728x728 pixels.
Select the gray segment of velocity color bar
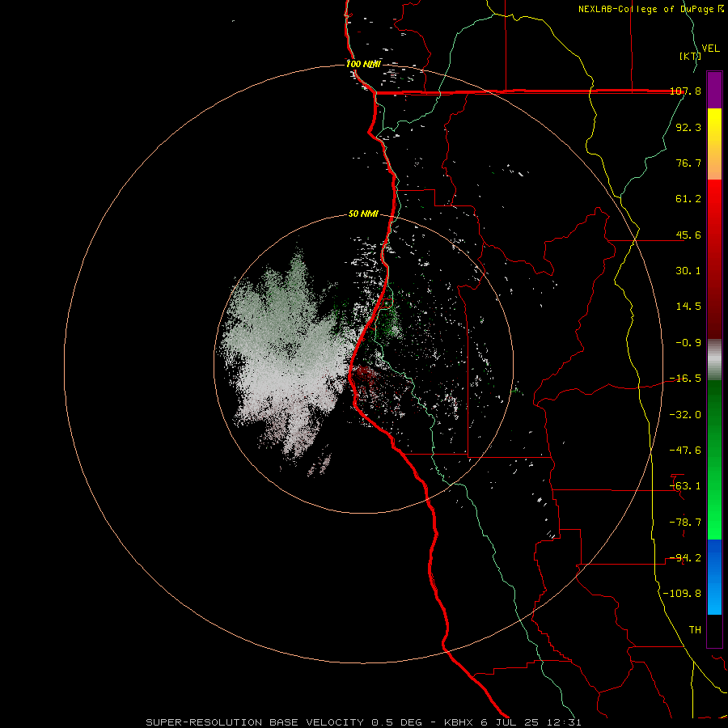coord(714,360)
